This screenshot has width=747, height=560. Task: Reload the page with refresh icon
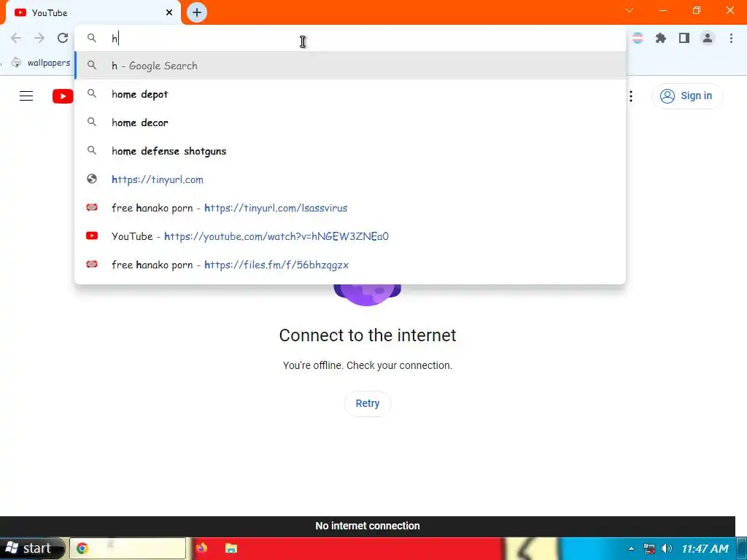pyautogui.click(x=63, y=38)
